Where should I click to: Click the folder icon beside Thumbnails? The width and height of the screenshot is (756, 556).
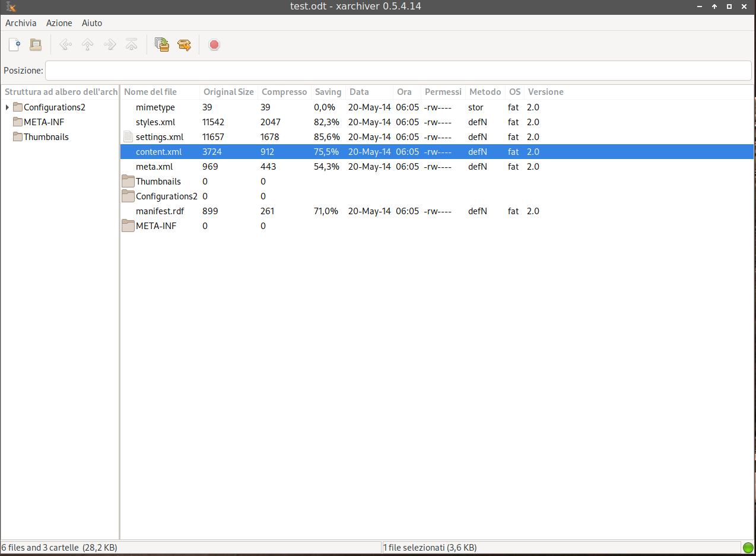pos(128,181)
